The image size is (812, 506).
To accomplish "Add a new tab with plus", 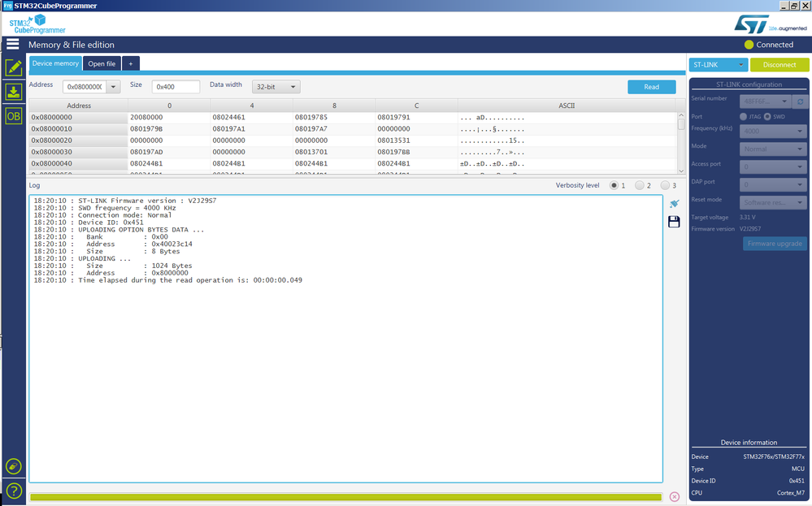I will [x=131, y=63].
